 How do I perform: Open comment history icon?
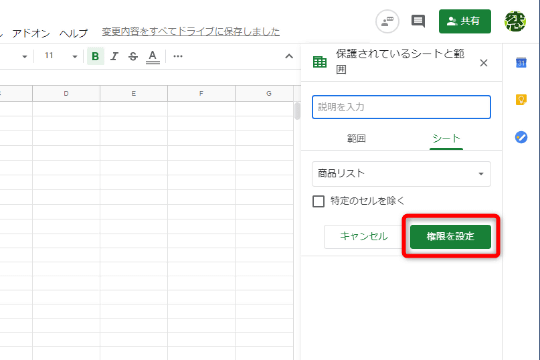[x=418, y=21]
